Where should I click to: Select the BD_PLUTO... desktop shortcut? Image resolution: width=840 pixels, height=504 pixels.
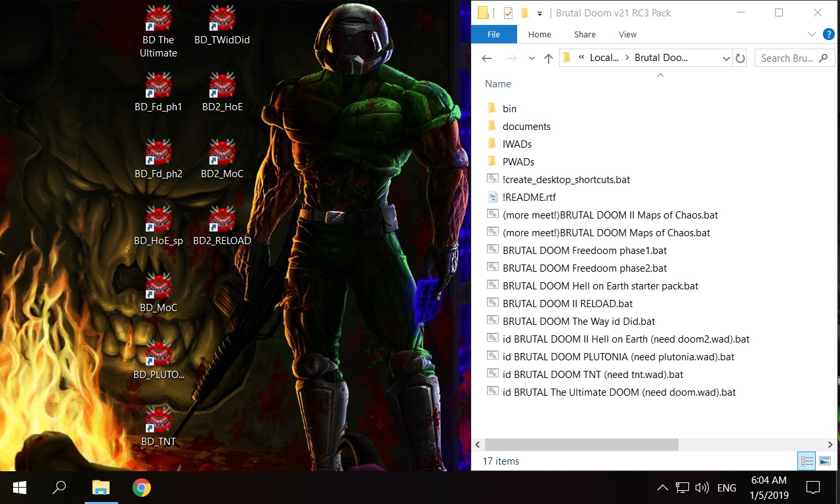(x=158, y=360)
